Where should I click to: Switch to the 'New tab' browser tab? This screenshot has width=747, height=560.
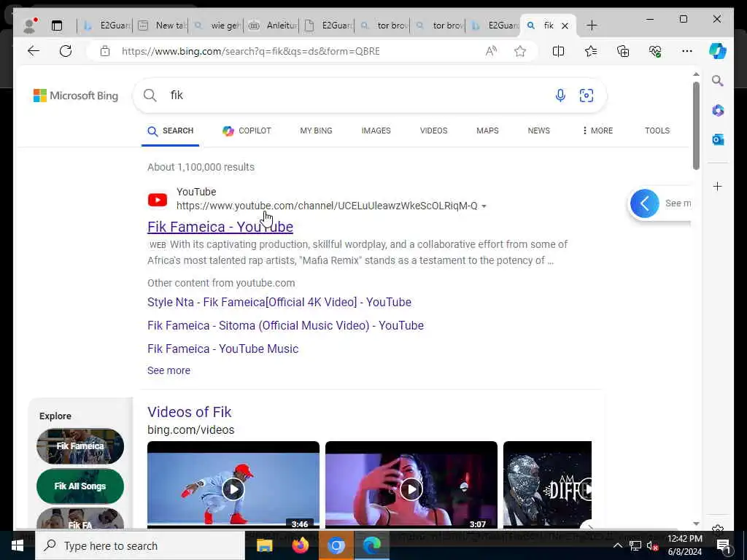163,26
